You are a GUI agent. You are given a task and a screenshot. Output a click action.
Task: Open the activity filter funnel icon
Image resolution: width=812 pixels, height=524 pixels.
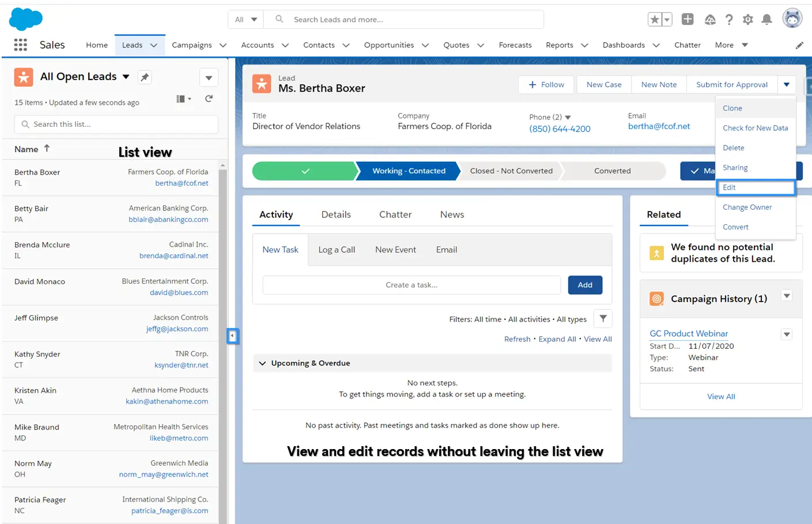click(603, 318)
